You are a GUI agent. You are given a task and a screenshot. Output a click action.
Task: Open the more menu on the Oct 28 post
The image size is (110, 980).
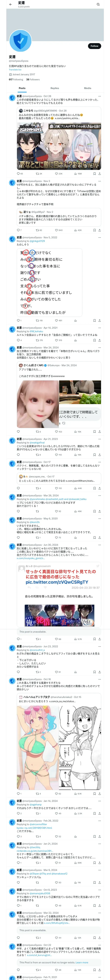coord(100,96)
